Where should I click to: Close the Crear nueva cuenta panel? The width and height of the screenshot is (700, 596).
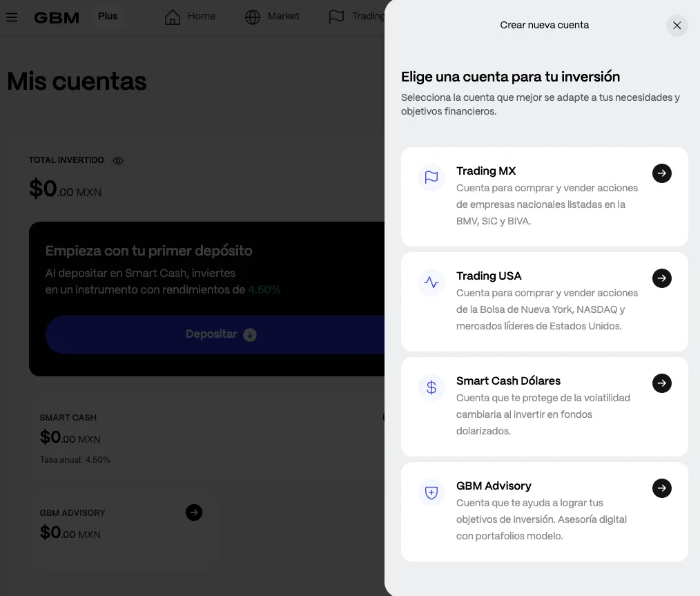pos(677,26)
